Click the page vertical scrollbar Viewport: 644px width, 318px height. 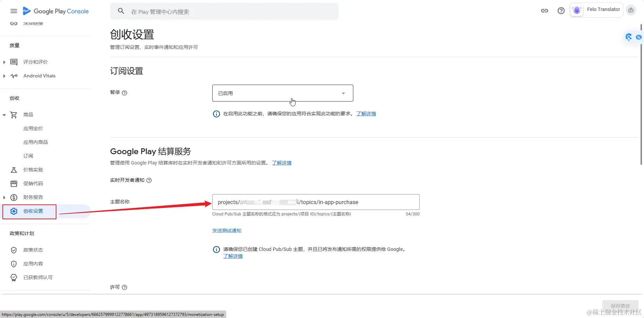pos(641,95)
